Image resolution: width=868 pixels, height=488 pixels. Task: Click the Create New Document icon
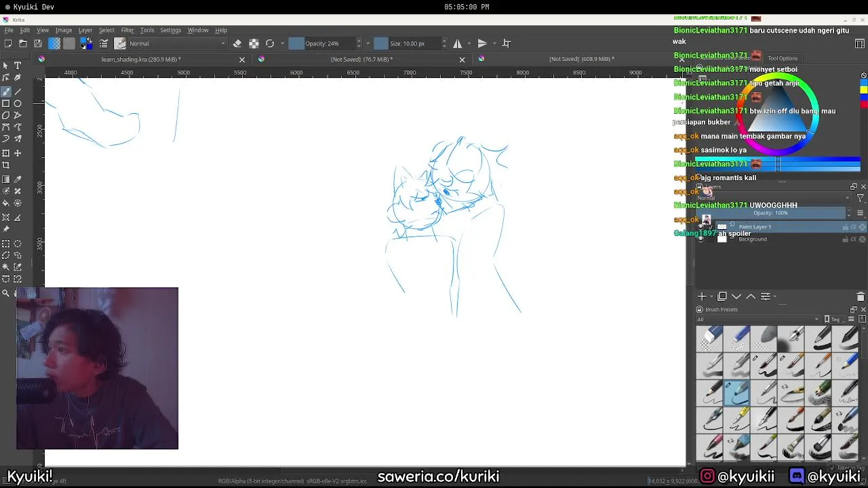click(x=8, y=43)
